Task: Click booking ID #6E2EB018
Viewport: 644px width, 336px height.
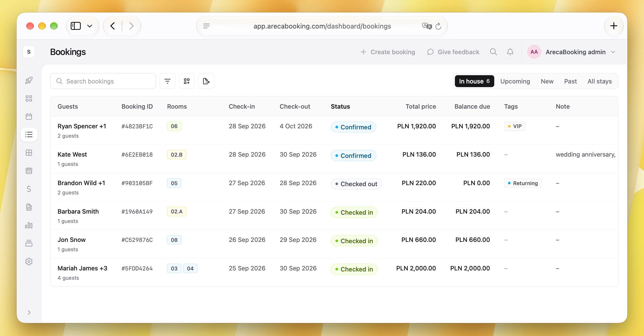Action: pyautogui.click(x=137, y=155)
